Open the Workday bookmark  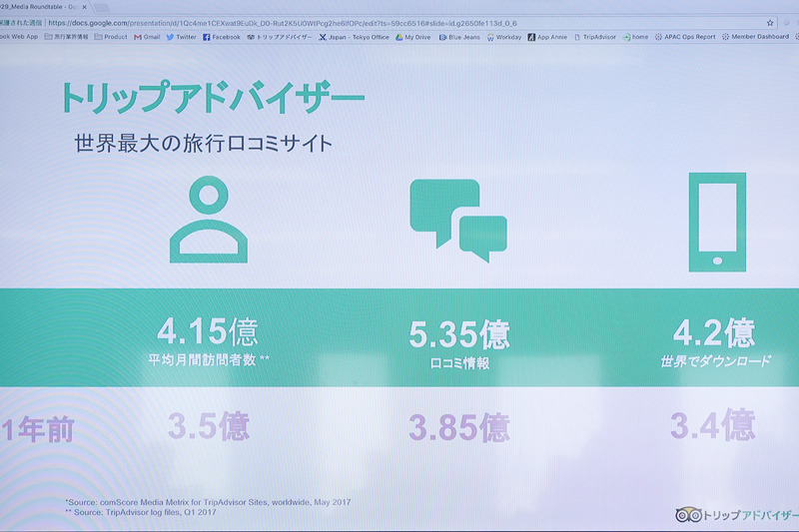(x=504, y=37)
